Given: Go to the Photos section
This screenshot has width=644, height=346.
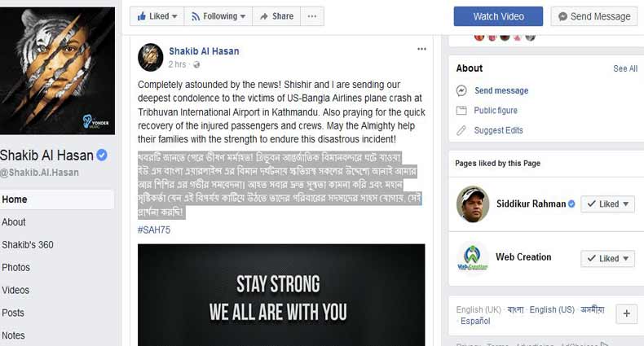Looking at the screenshot, I should point(15,267).
